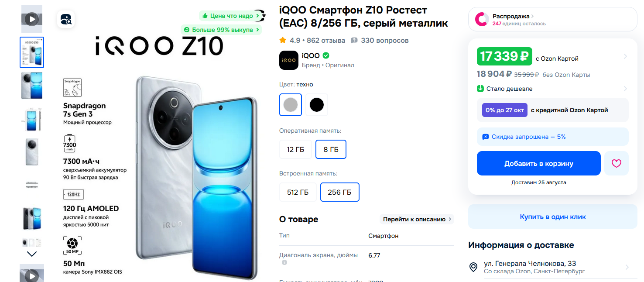
Task: Click the map pin delivery icon
Action: [x=473, y=267]
